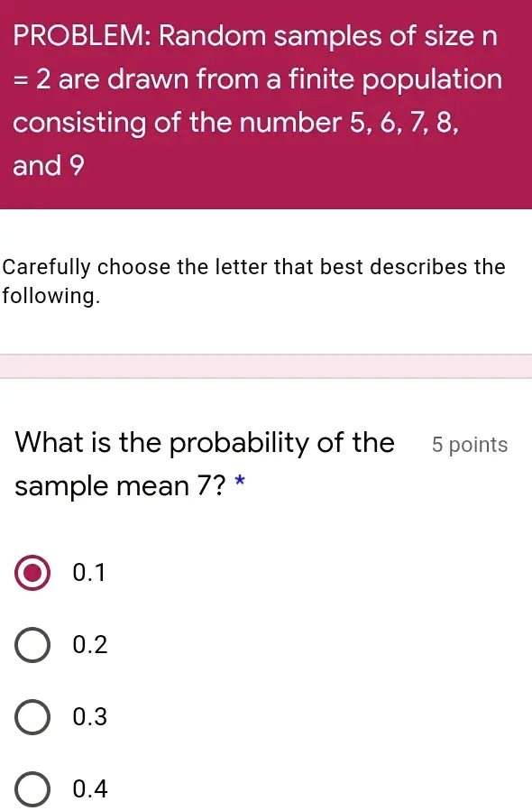
Task: Select the 0.2 radio button
Action: point(31,644)
